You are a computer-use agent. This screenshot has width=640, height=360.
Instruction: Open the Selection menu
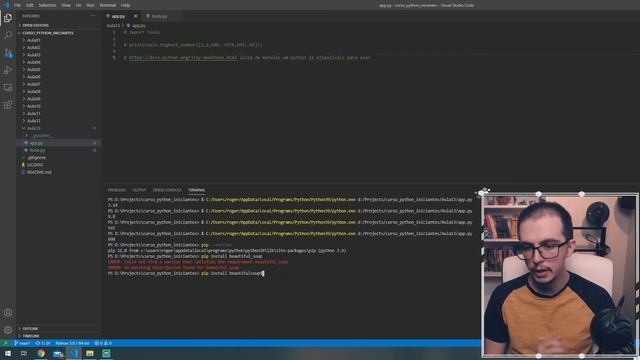click(x=47, y=5)
